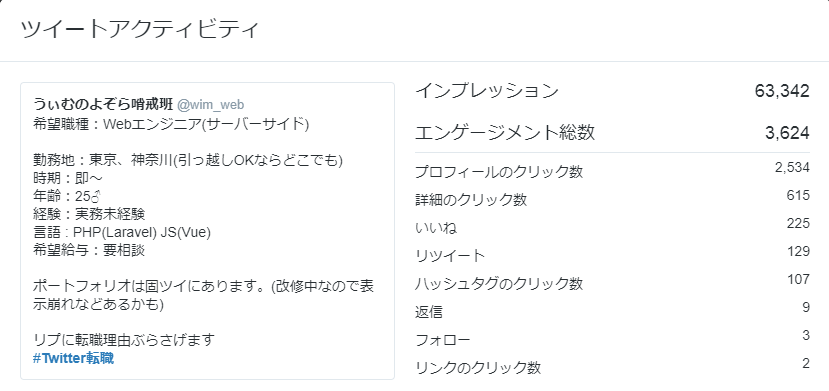
Task: Click the フォロー metric row
Action: [612, 339]
